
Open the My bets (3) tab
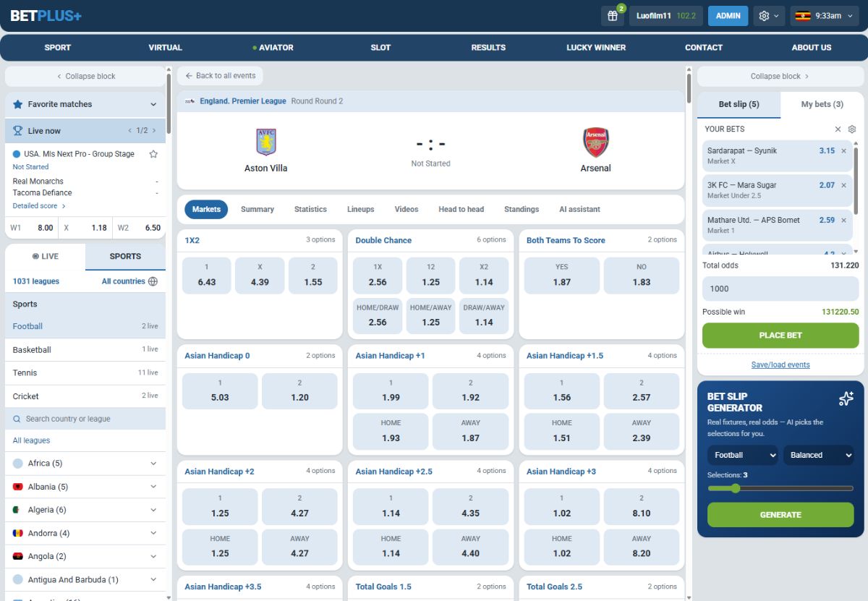coord(822,104)
